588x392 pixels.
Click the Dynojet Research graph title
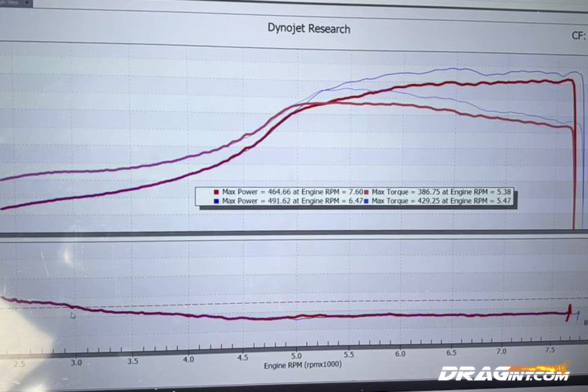point(309,28)
